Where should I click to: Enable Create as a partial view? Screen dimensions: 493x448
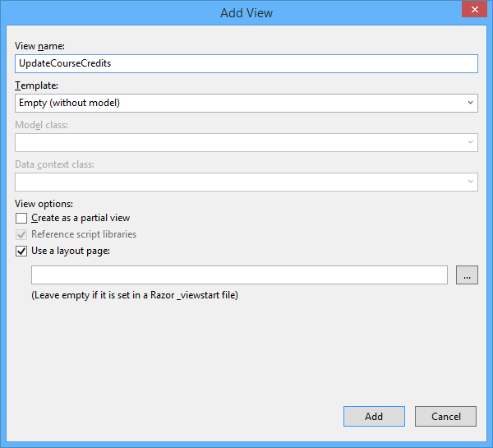pyautogui.click(x=21, y=218)
